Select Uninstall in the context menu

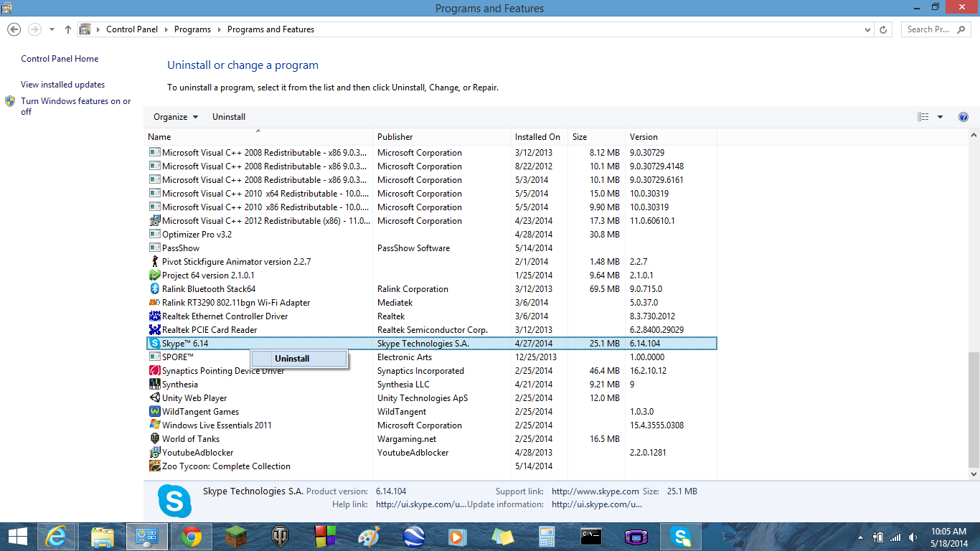tap(298, 359)
